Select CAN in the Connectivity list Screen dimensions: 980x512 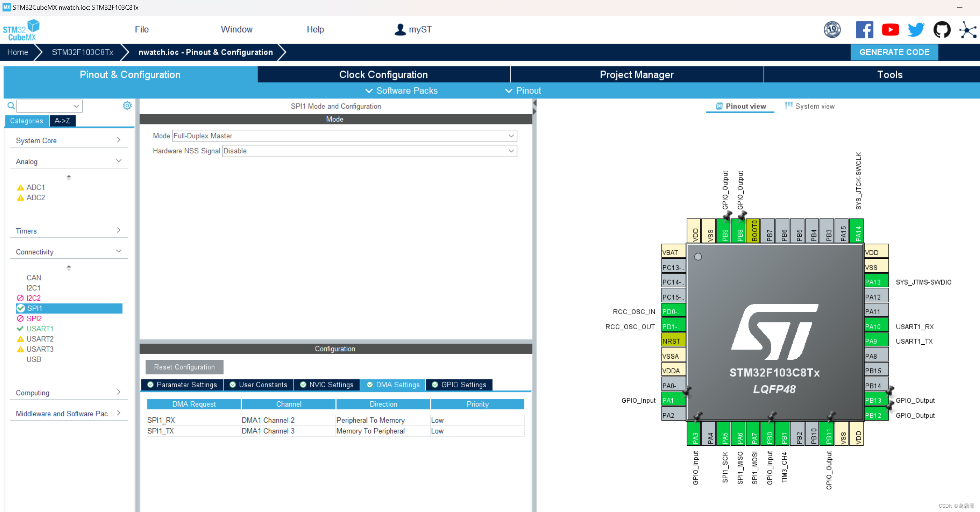tap(34, 277)
